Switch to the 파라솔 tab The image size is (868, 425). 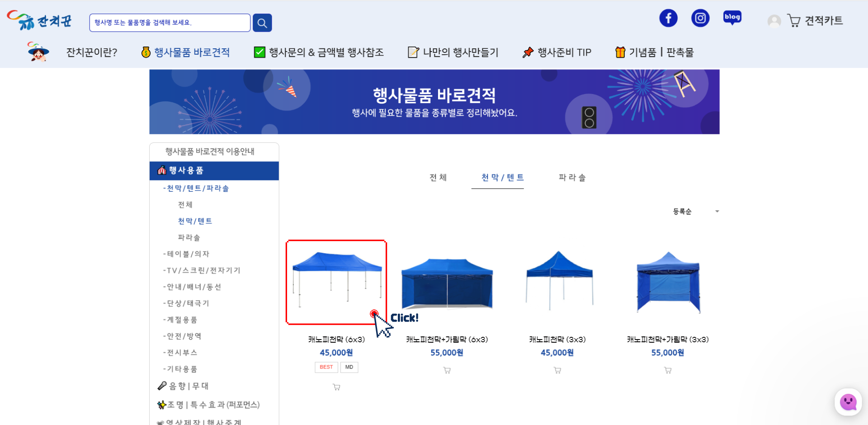point(572,178)
